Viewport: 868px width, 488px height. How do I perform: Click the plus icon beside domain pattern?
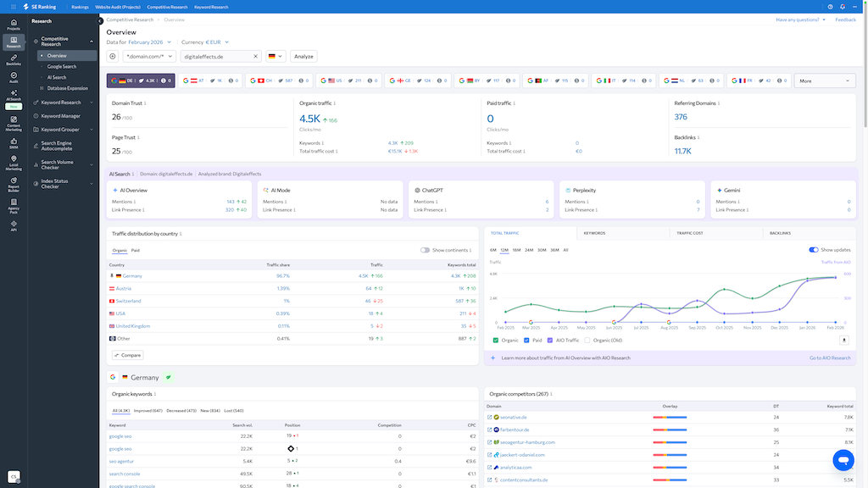pos(113,56)
